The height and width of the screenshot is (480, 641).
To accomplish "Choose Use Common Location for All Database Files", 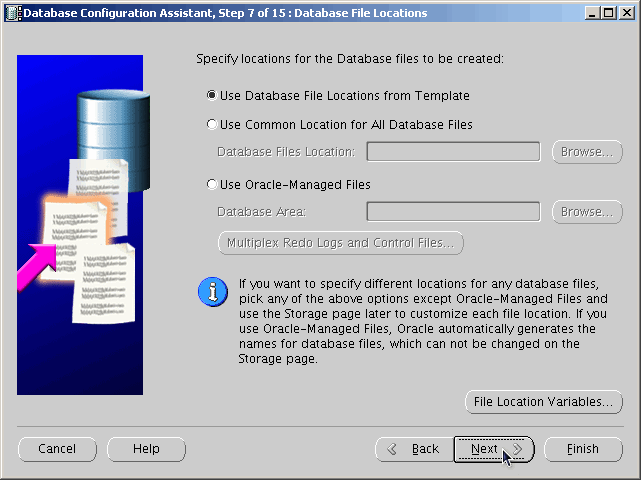I will click(211, 125).
